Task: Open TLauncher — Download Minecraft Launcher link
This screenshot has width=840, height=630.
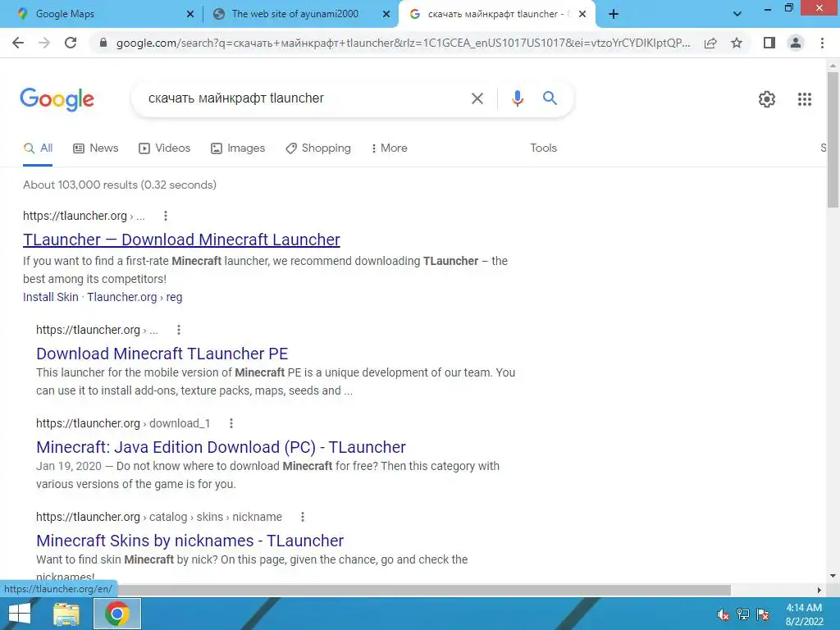Action: tap(181, 240)
